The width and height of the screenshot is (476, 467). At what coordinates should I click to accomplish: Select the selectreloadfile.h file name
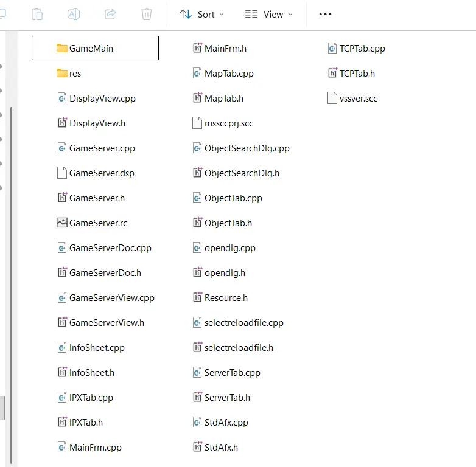(239, 348)
